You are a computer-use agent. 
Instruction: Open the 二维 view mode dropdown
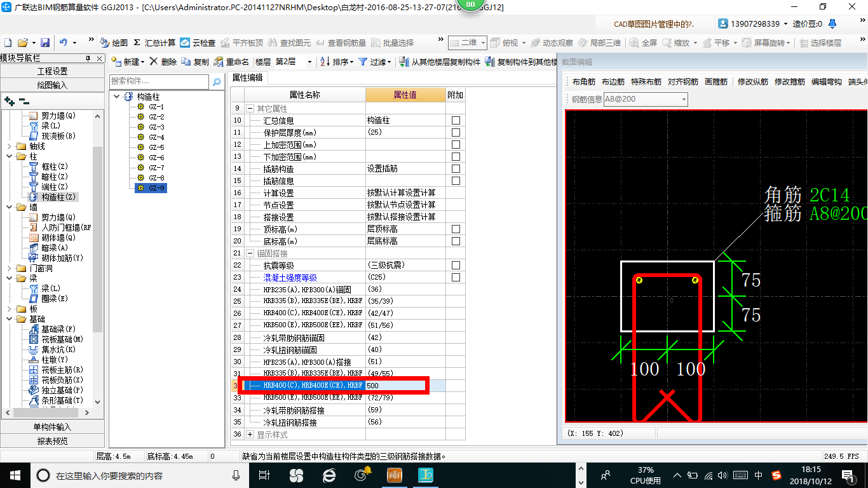[483, 43]
